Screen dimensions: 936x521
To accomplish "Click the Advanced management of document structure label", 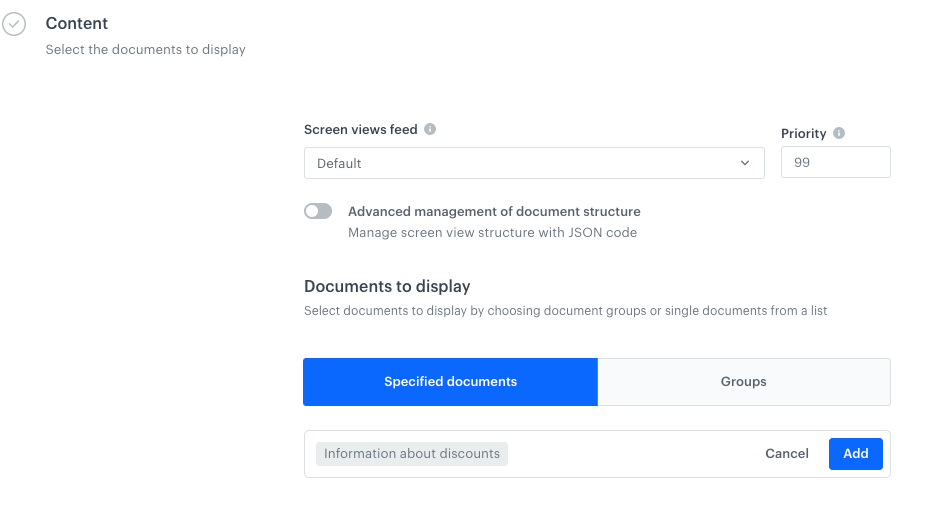I will [494, 212].
